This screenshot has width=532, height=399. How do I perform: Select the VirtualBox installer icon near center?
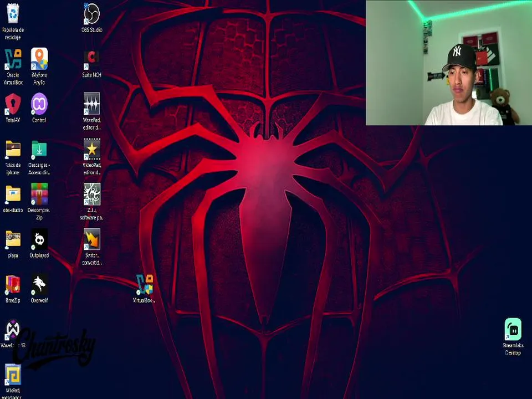(x=145, y=284)
